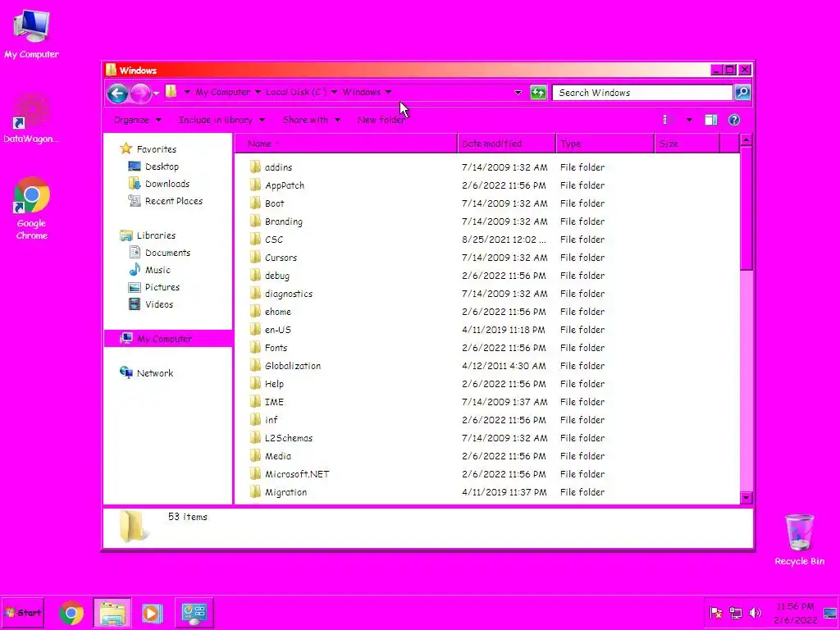This screenshot has height=630, width=840.
Task: Create a New folder
Action: pos(381,120)
